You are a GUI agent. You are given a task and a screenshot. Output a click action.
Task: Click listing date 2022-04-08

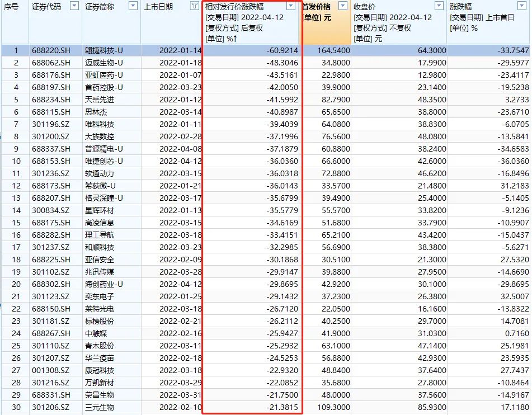181,149
